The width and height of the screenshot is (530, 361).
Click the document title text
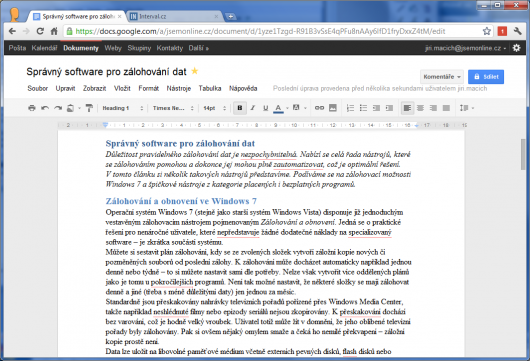click(106, 72)
